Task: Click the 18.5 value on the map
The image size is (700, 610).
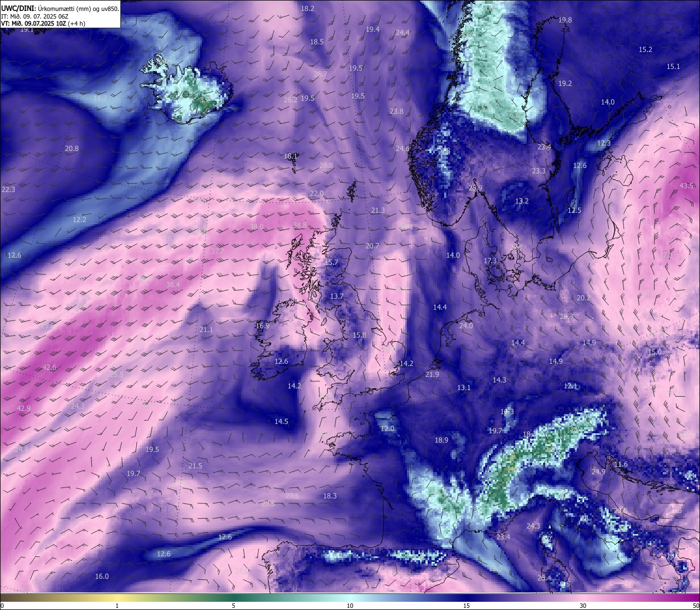Action: point(317,42)
